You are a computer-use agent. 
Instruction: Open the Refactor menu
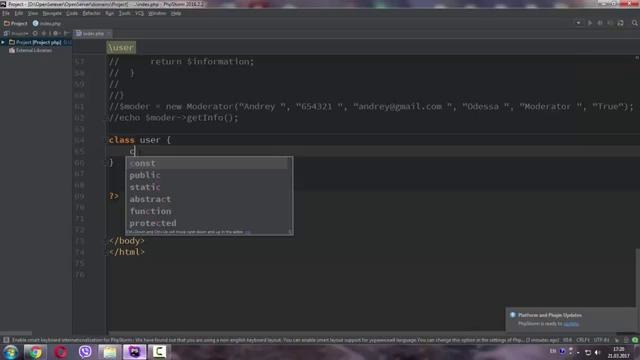point(91,13)
